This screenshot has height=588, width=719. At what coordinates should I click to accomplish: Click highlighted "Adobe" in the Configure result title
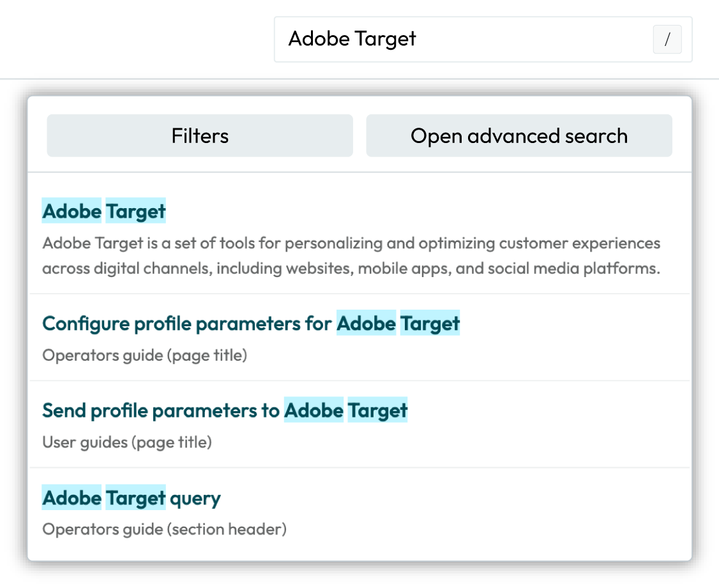coord(367,324)
